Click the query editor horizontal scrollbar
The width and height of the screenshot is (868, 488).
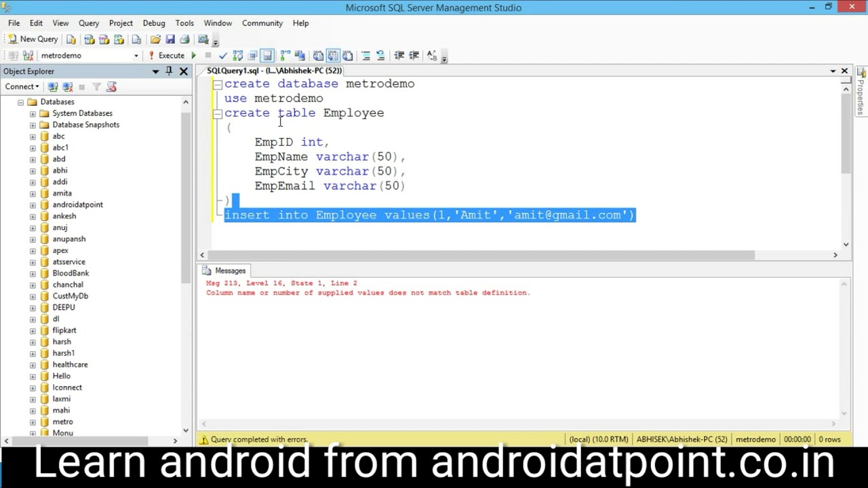(x=481, y=255)
